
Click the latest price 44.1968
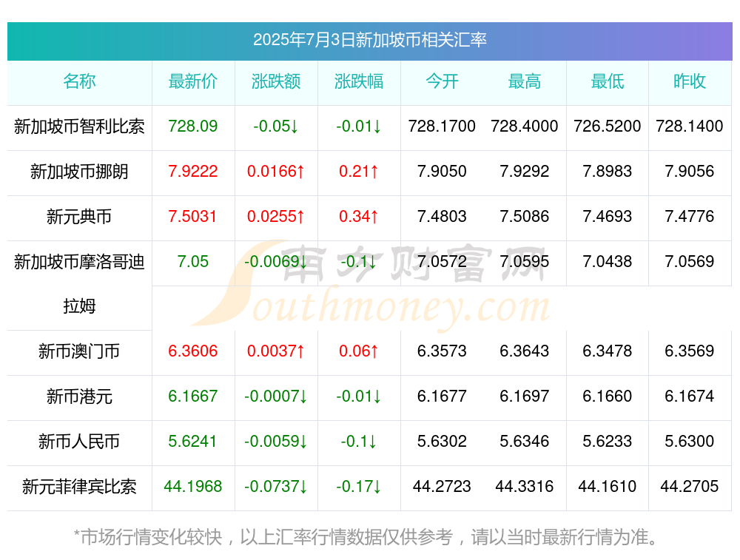click(193, 487)
